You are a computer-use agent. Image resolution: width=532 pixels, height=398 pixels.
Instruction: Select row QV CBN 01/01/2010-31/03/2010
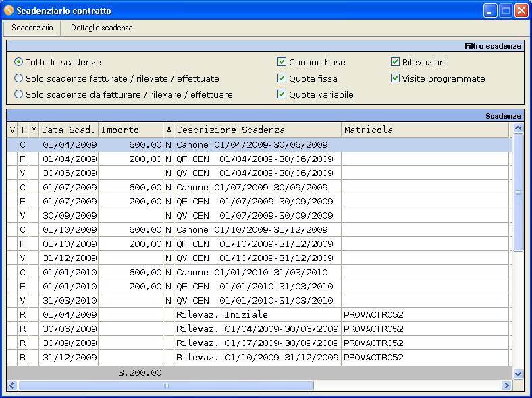259,301
